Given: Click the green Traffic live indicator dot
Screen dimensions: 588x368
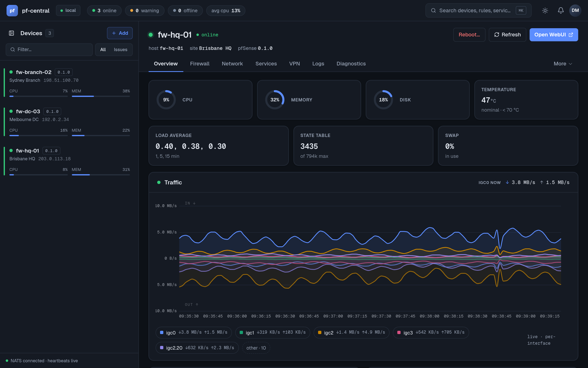Looking at the screenshot, I should pos(159,182).
